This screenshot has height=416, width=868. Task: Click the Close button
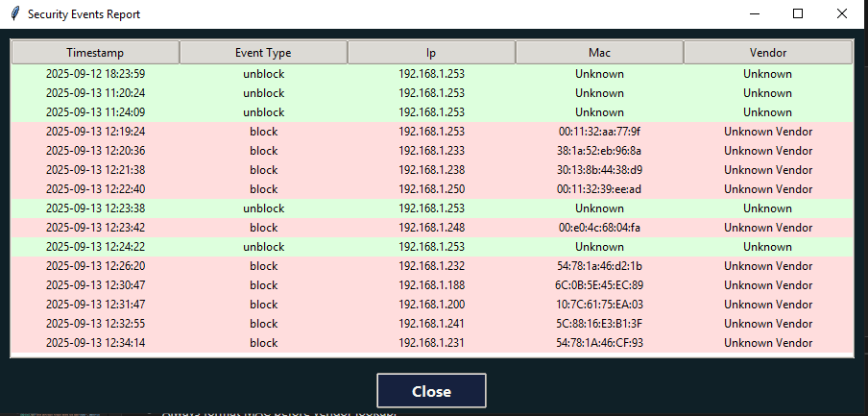[x=431, y=391]
